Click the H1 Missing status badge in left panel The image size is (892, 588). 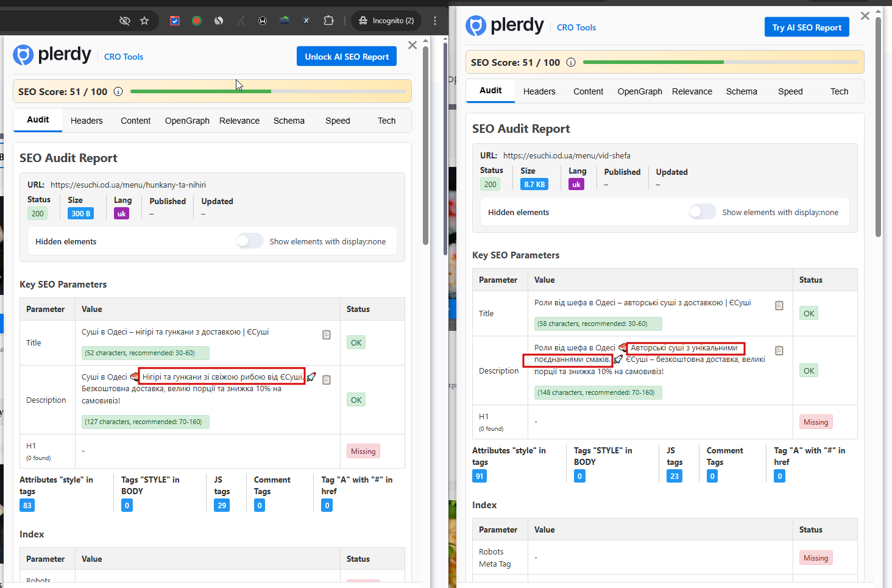point(363,452)
